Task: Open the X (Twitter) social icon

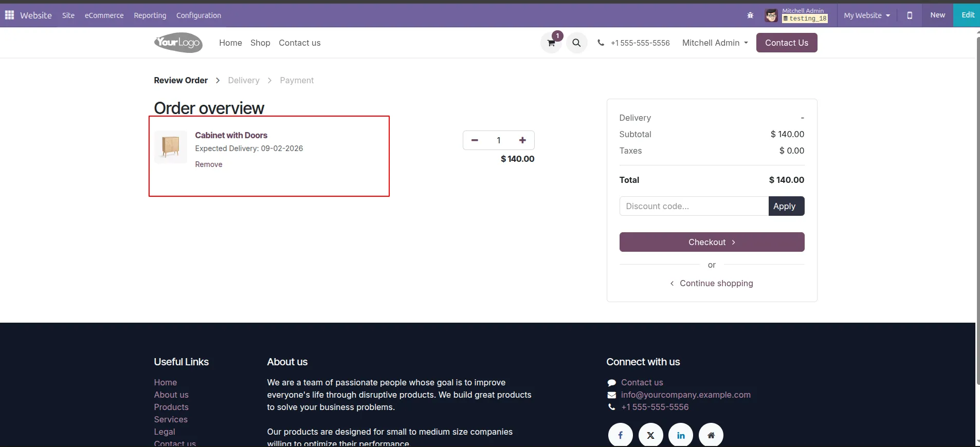Action: 650,435
